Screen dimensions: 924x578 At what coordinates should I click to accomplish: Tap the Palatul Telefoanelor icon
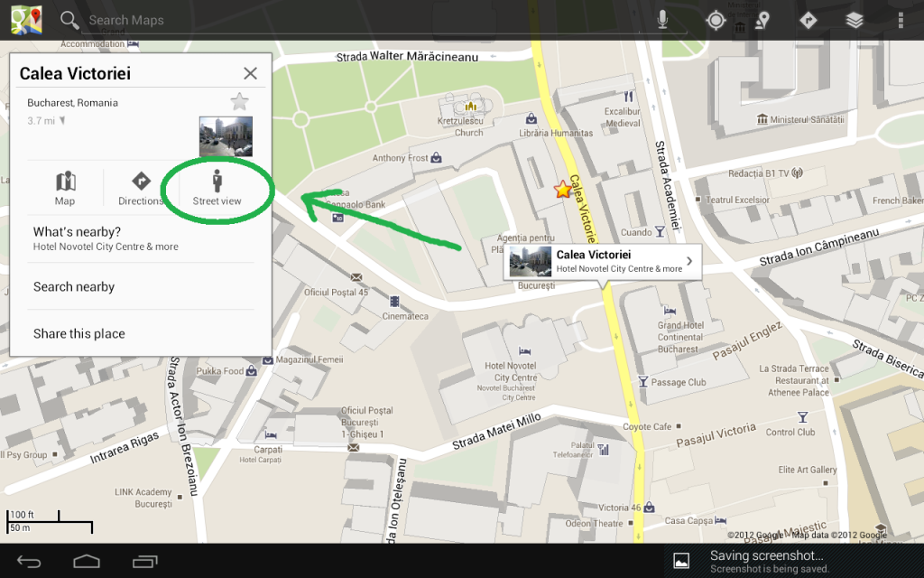coord(603,450)
